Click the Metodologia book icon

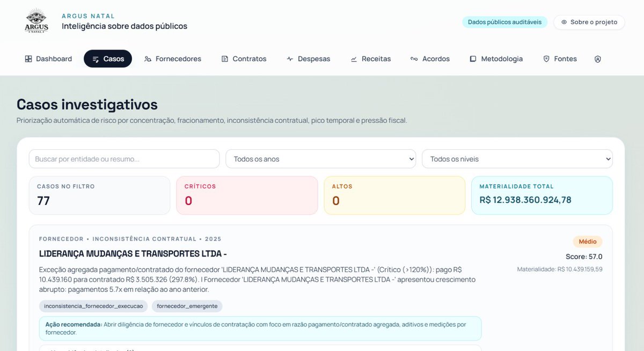(x=473, y=59)
